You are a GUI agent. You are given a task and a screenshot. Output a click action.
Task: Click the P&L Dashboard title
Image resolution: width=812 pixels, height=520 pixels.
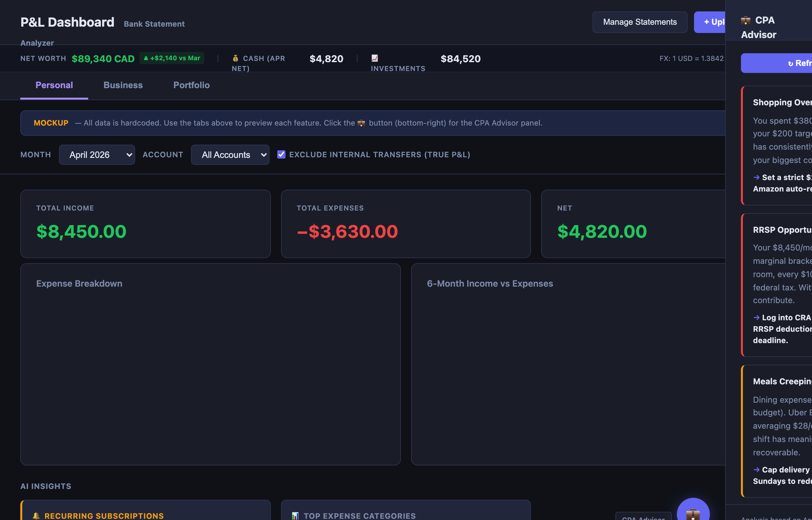pyautogui.click(x=67, y=22)
